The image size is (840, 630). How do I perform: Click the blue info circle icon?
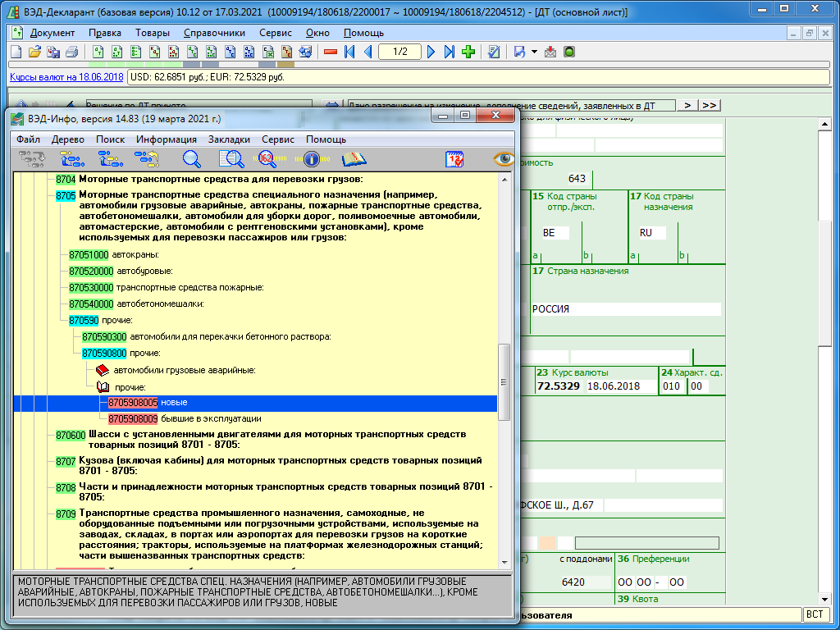[311, 159]
